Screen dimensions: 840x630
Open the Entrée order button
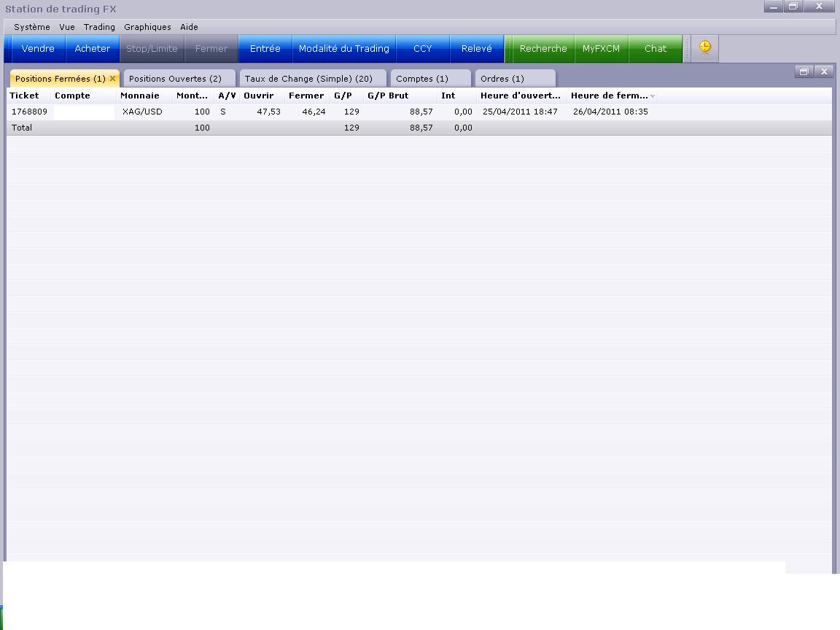point(265,49)
